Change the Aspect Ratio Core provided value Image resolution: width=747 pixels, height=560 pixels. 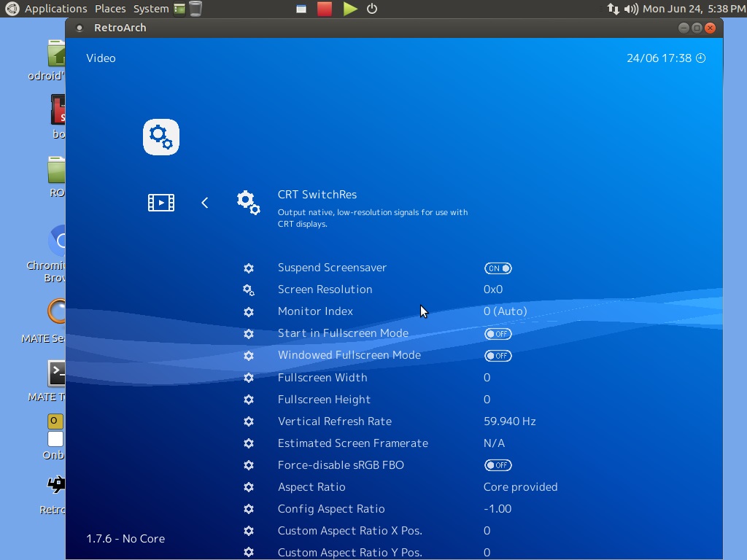coord(520,487)
